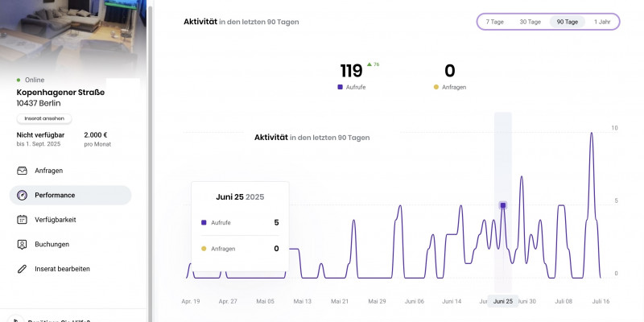Click the Aufrufe 5 row in tooltip
This screenshot has height=322, width=644.
[x=240, y=223]
